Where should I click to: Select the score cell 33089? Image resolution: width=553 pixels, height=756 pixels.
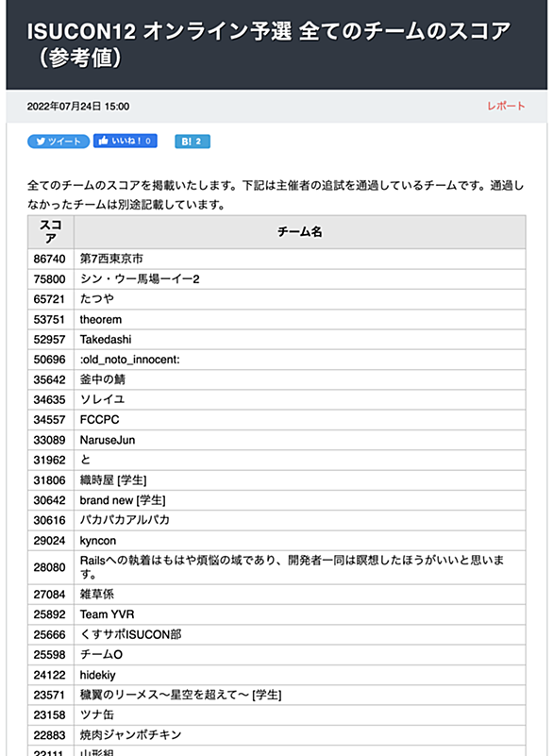[51, 440]
